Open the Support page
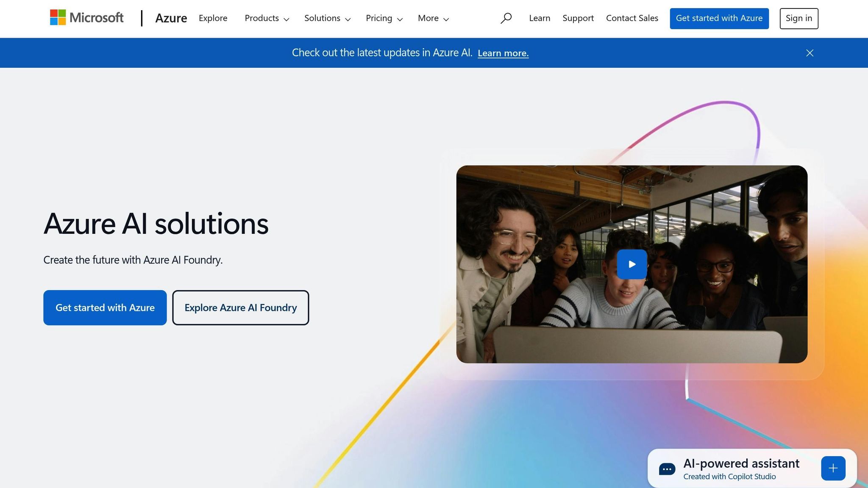The image size is (868, 488). (578, 18)
